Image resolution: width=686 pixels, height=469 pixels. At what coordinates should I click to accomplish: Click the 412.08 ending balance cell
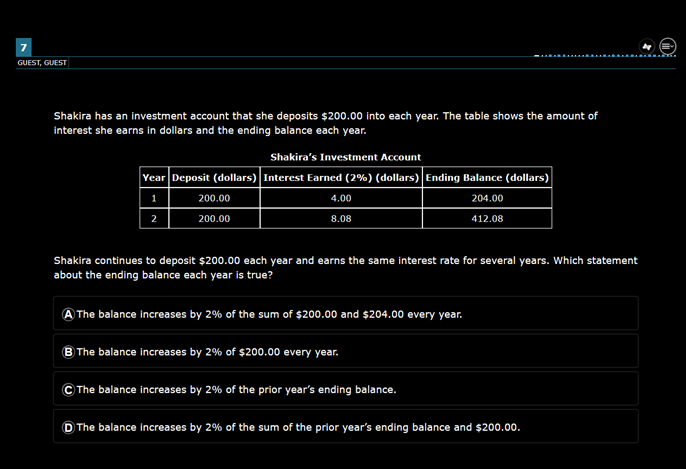pyautogui.click(x=487, y=218)
